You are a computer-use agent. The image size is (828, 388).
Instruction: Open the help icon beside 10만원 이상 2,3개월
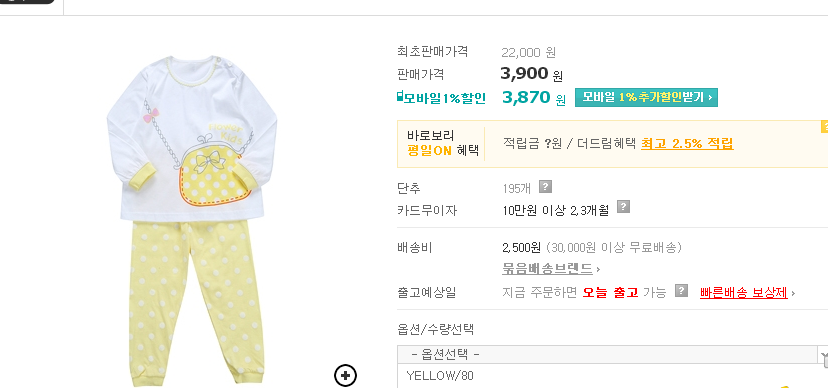click(624, 206)
